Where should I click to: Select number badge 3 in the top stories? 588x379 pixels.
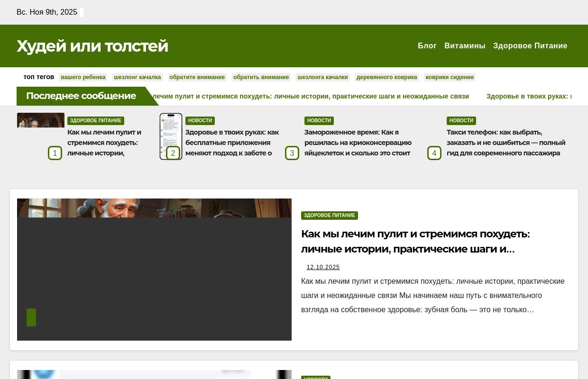point(292,153)
